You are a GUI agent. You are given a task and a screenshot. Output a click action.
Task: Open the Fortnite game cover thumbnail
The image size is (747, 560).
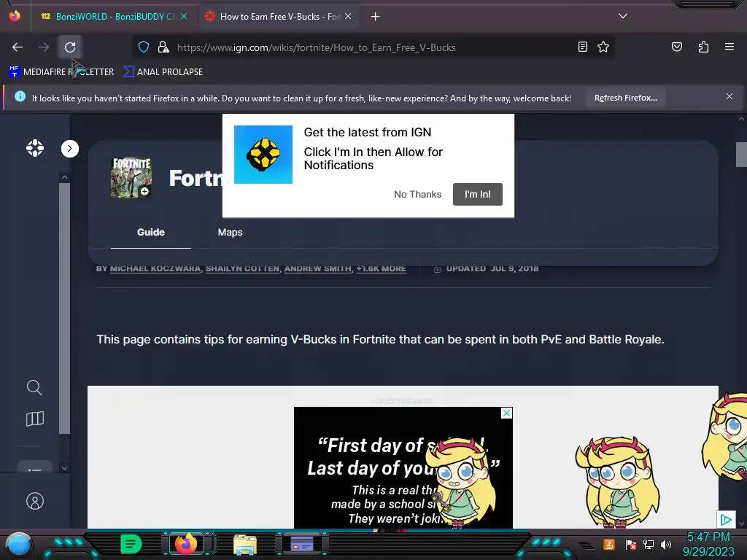131,178
